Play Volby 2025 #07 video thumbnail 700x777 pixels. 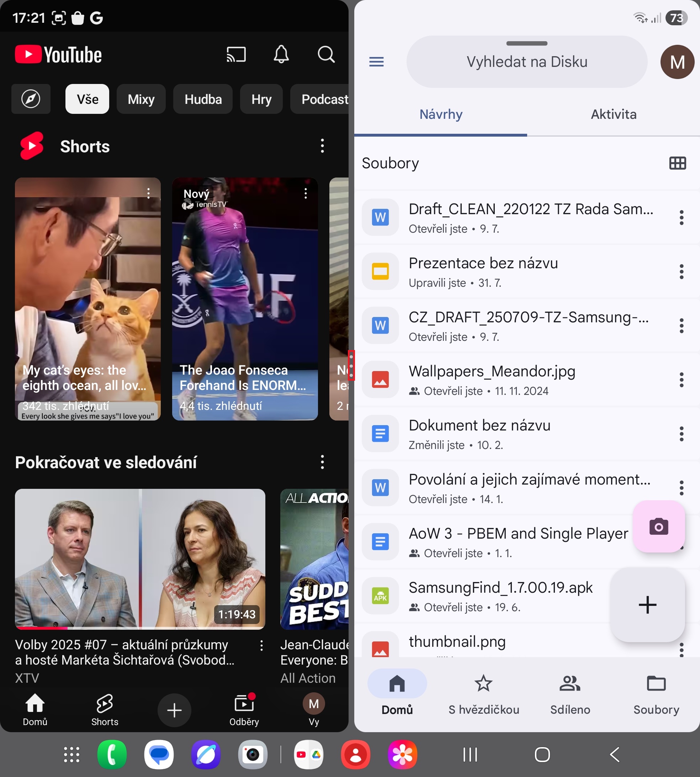pos(140,559)
